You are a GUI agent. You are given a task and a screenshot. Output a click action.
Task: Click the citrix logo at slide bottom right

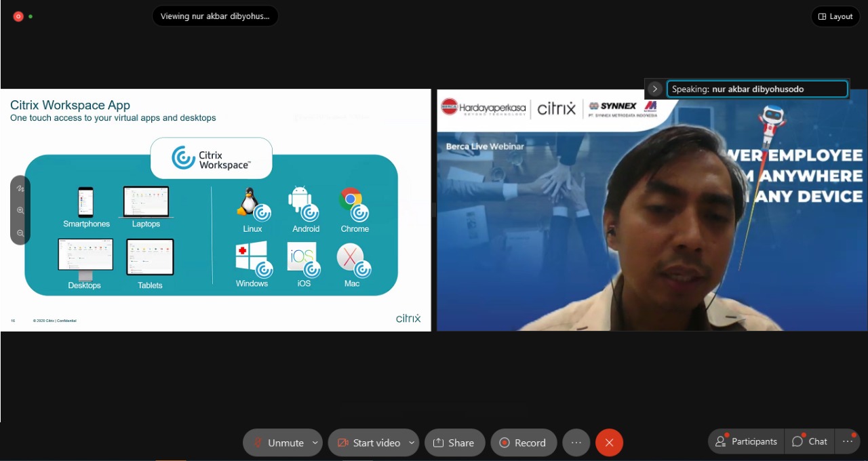(408, 318)
